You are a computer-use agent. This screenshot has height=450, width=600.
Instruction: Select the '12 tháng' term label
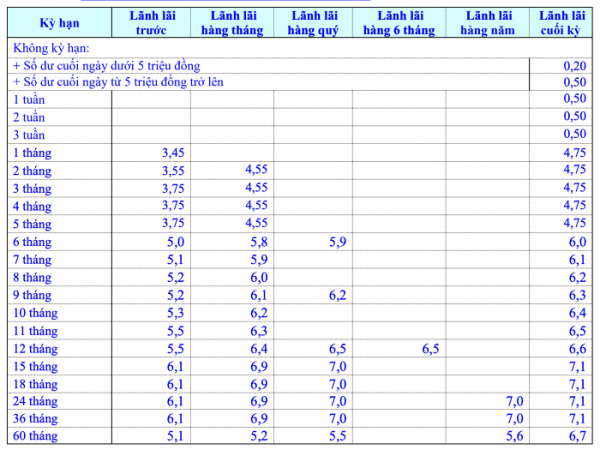tap(35, 349)
